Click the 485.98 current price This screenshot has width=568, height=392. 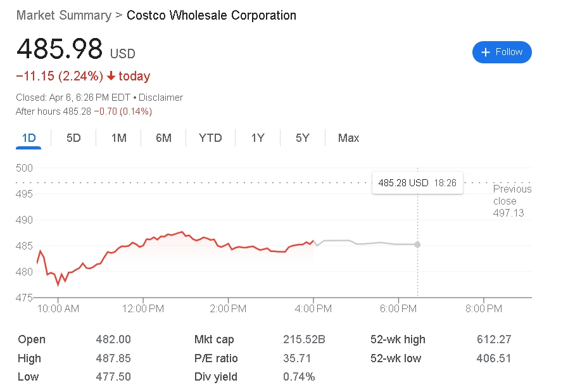tap(60, 49)
